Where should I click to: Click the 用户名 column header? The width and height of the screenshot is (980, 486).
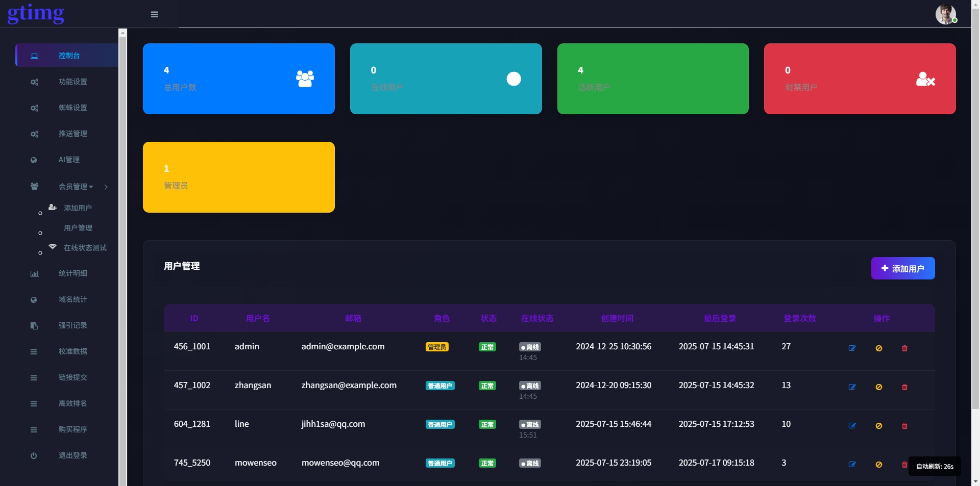coord(258,318)
